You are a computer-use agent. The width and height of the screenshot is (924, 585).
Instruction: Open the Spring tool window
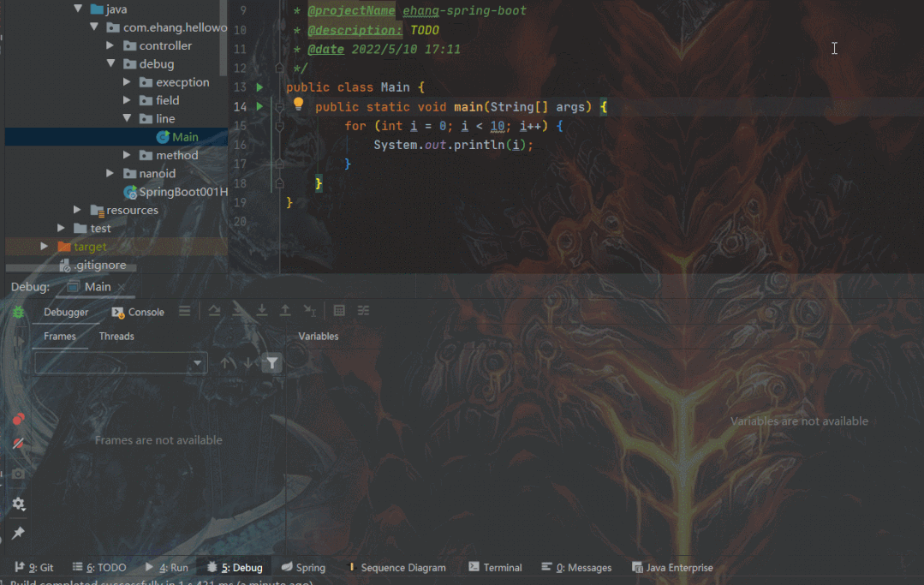(x=303, y=567)
